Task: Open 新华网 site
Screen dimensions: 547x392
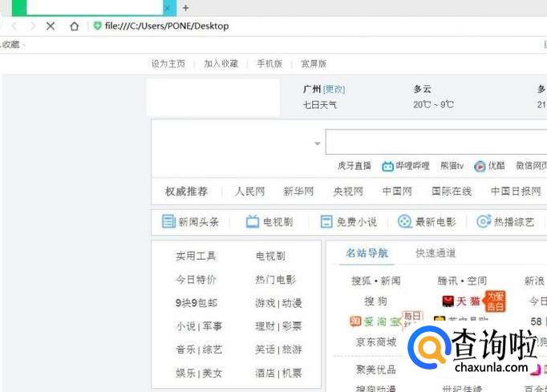Action: 298,192
